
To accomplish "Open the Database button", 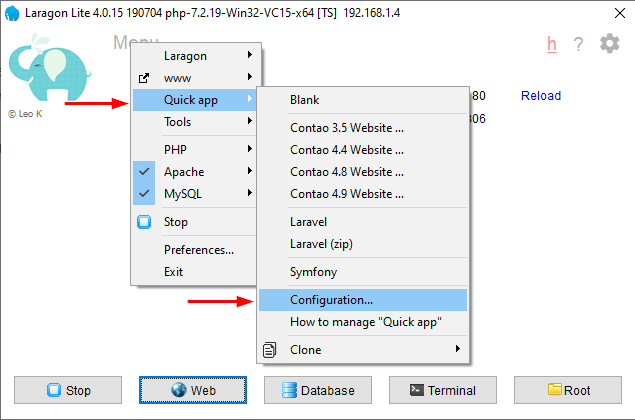I will [x=318, y=390].
